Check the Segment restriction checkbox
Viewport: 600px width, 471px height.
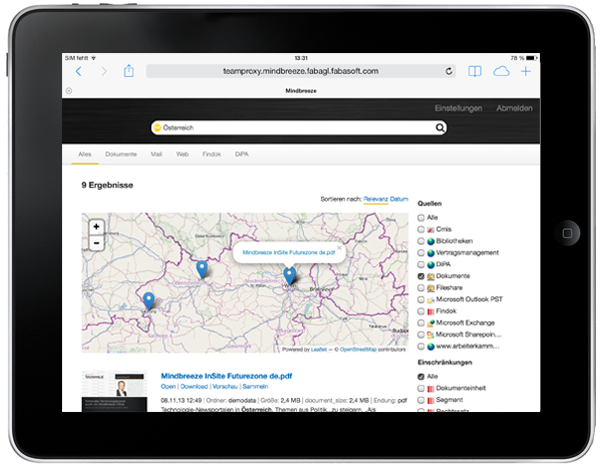[x=421, y=400]
